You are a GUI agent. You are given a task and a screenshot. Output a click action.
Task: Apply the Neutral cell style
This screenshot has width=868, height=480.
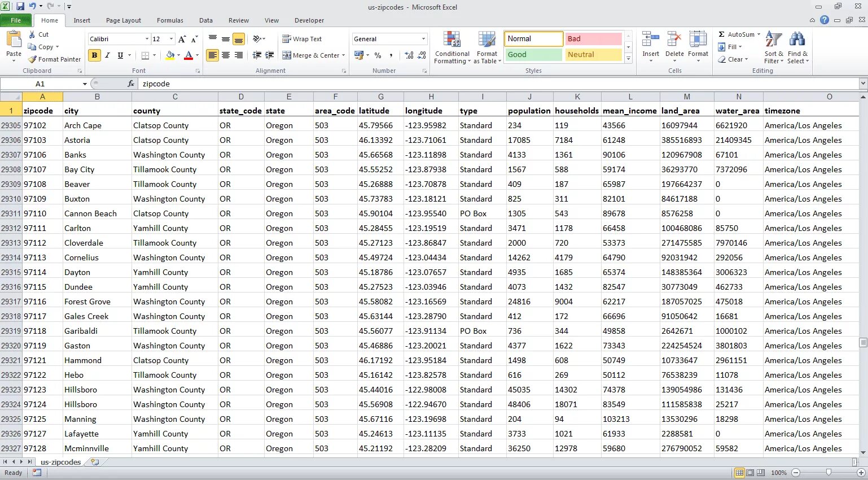593,55
